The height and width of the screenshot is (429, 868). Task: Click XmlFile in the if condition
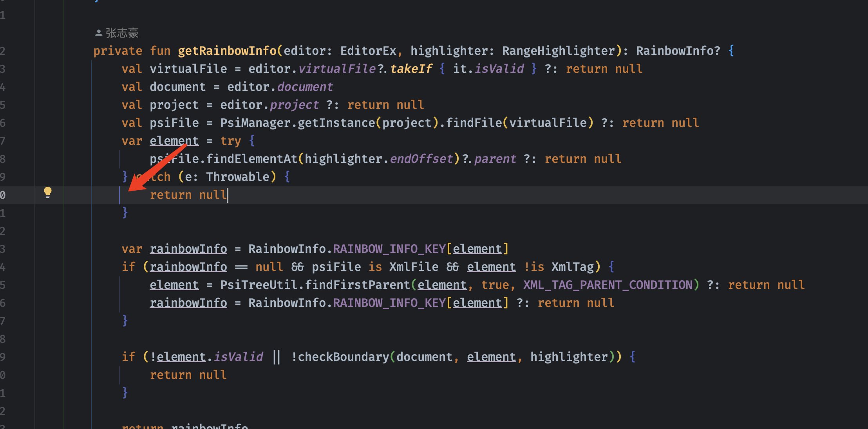(x=414, y=267)
